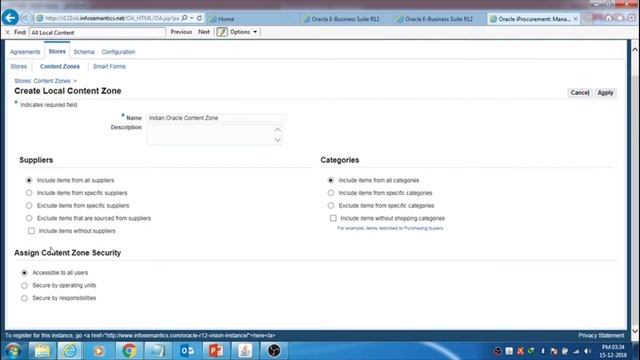Select Exclude items sourced from suppliers
Screen dimensions: 640x360
pos(29,218)
